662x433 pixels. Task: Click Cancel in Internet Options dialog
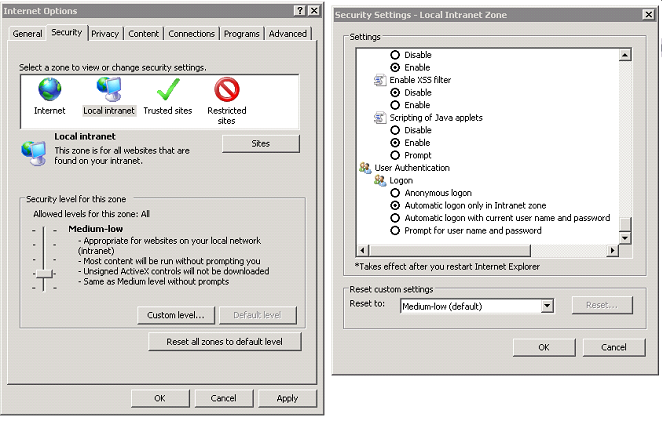coord(224,398)
